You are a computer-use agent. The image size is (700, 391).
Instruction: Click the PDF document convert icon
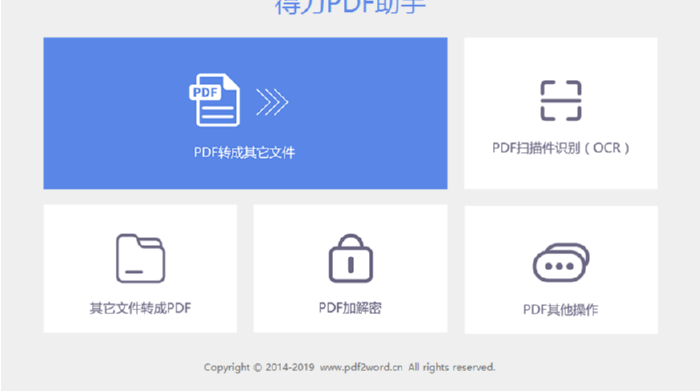pyautogui.click(x=215, y=100)
